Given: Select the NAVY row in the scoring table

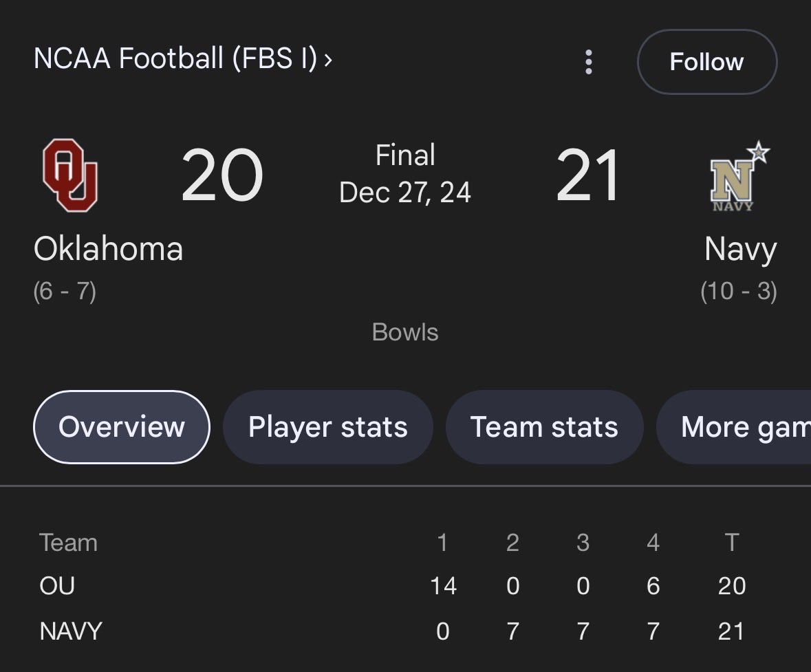Looking at the screenshot, I should [393, 631].
